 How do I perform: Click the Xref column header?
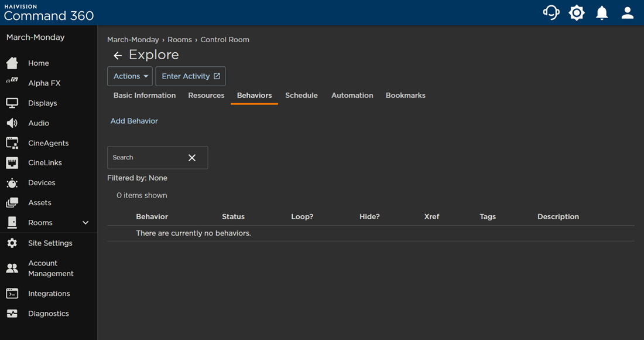pos(431,217)
